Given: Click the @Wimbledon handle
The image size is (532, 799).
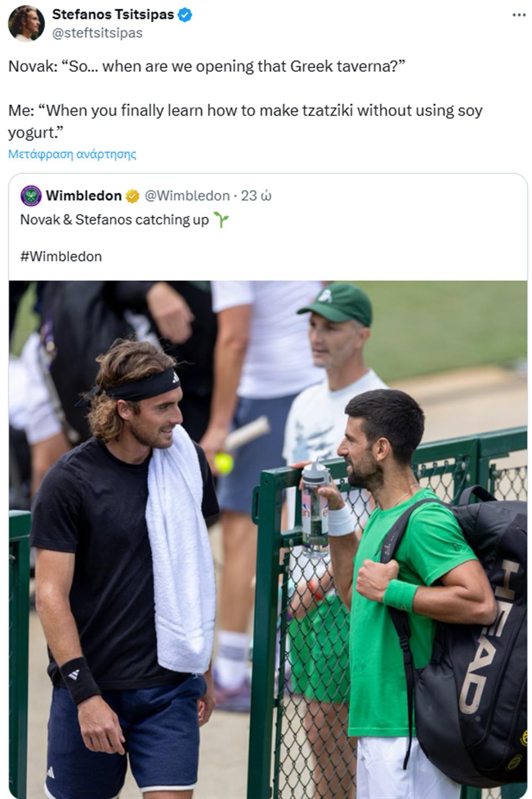Looking at the screenshot, I should point(187,196).
